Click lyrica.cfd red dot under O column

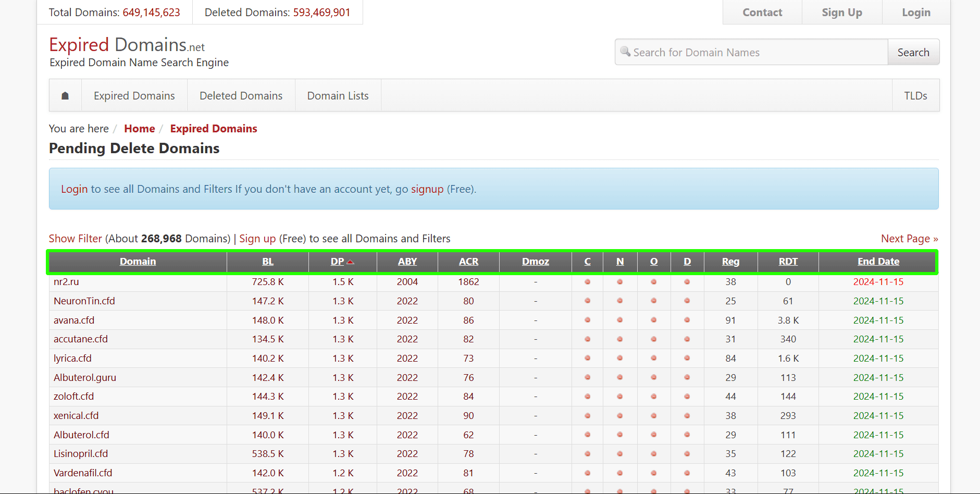click(653, 359)
